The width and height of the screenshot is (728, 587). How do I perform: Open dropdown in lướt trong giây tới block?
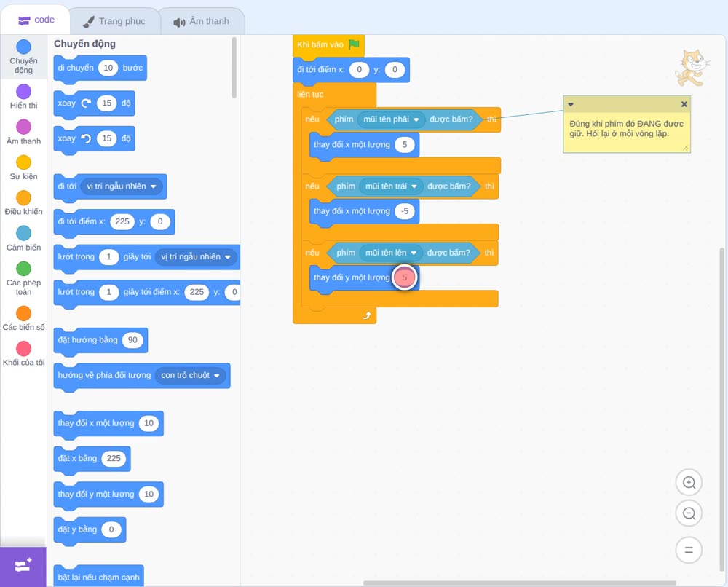point(195,257)
